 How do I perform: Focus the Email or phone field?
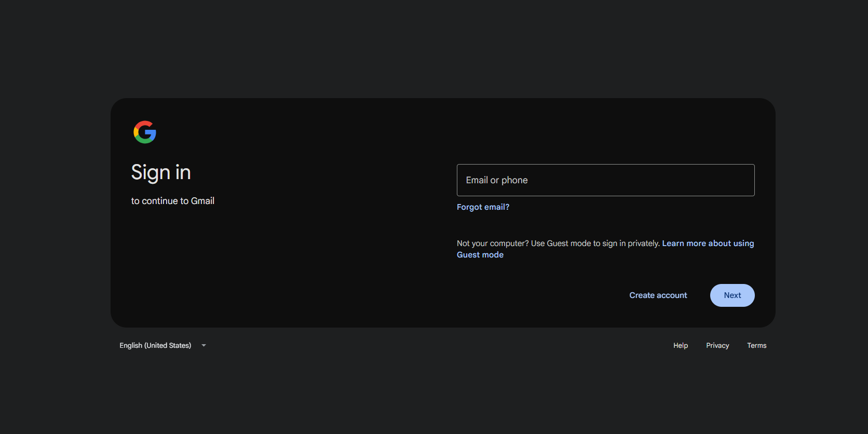coord(605,180)
